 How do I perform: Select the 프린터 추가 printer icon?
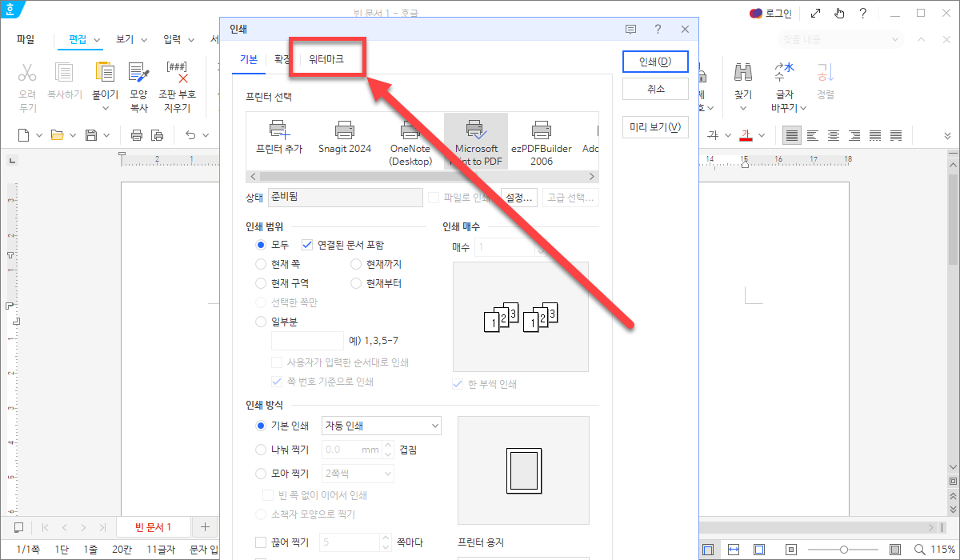tap(279, 137)
